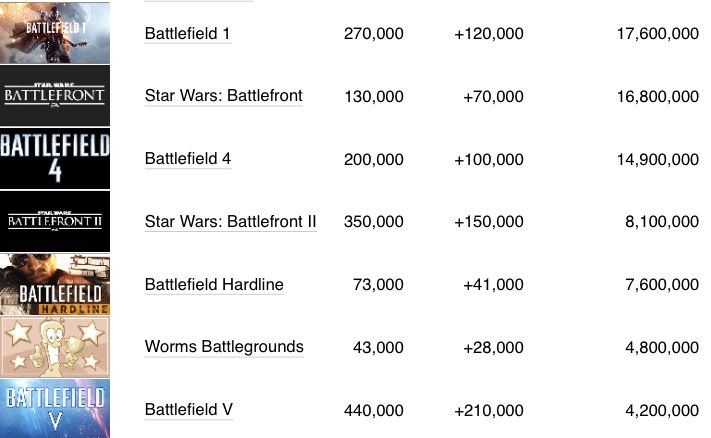Click the Star Wars Battlefront II thumbnail
711x438 pixels.
(55, 222)
